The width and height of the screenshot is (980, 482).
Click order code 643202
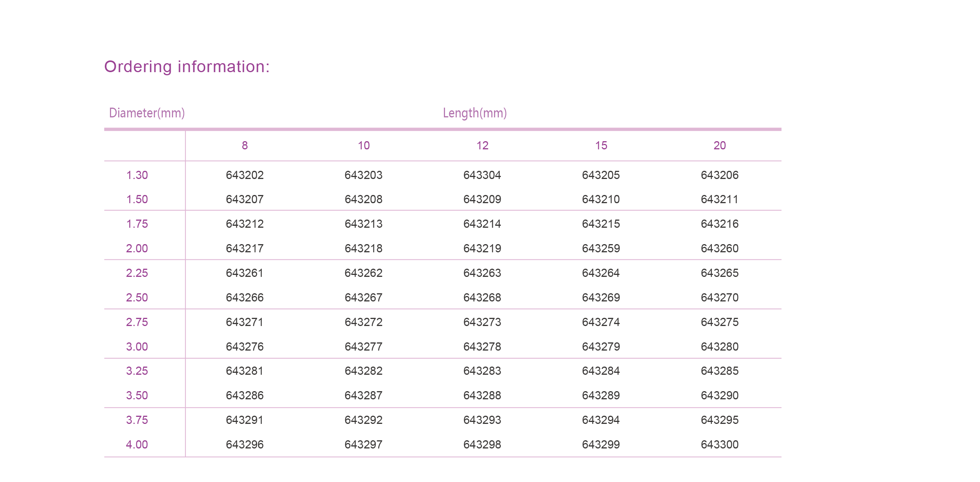tap(245, 175)
